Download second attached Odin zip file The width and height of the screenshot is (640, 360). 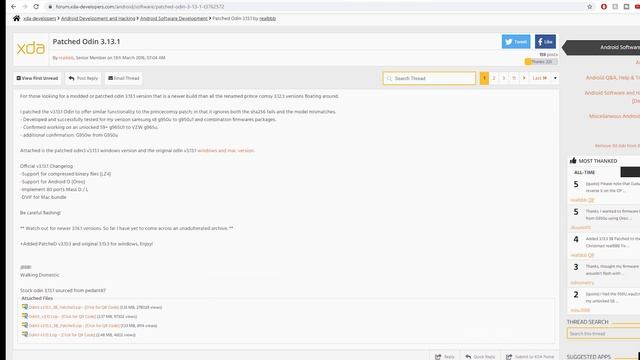point(62,316)
